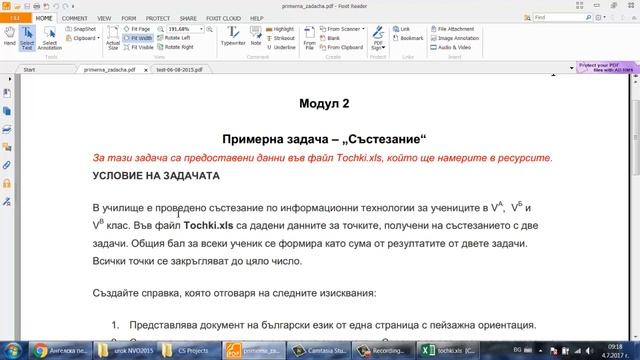Screen dimensions: 640x360
Task: Choose the Select Annotation tool
Action: coord(50,38)
